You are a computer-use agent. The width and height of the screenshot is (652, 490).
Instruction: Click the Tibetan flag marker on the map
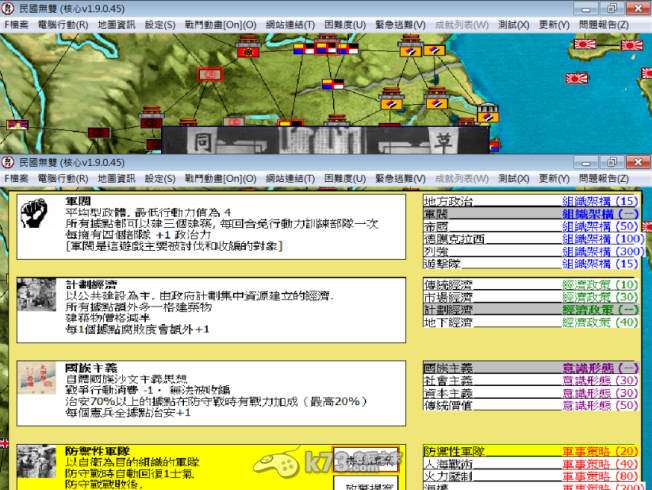click(17, 124)
